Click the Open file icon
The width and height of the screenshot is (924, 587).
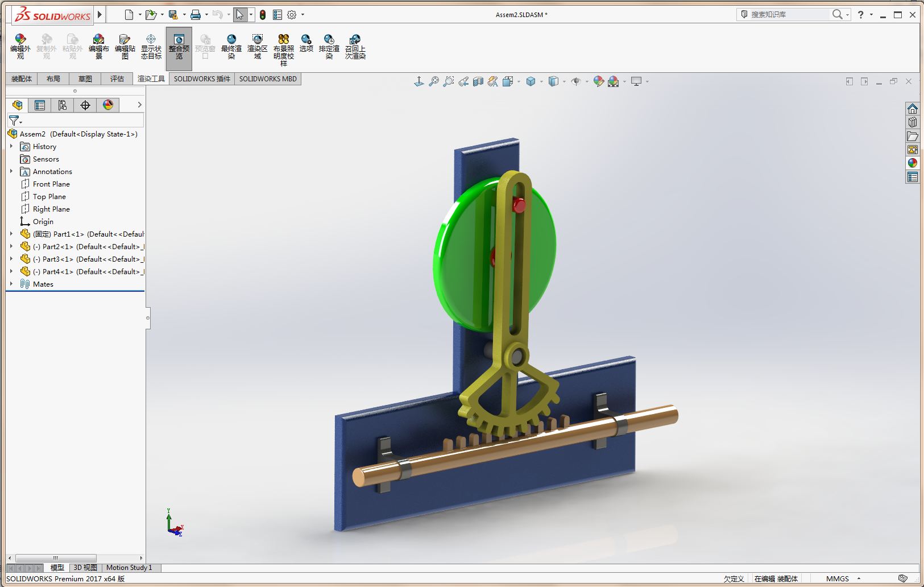tap(151, 15)
